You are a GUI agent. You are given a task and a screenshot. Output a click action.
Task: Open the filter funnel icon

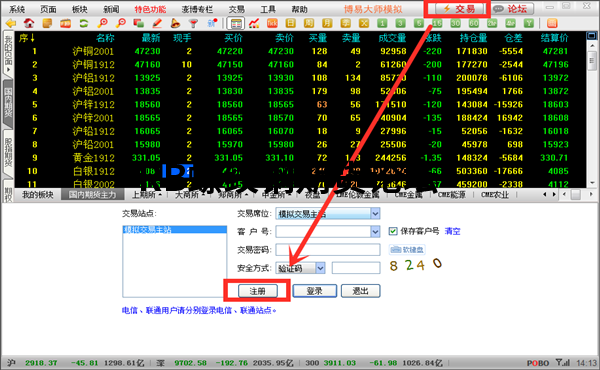[x=194, y=23]
